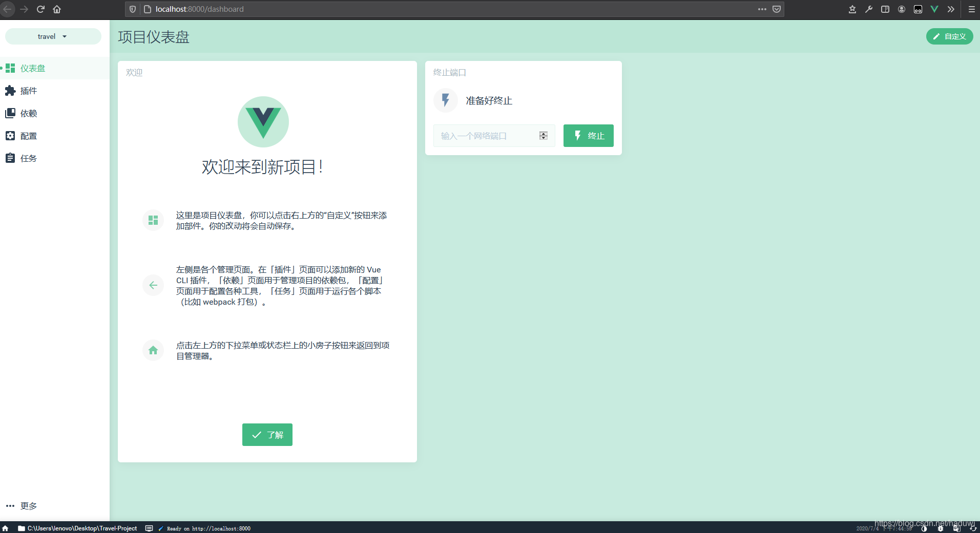Image resolution: width=980 pixels, height=533 pixels.
Task: Click the black mask extension icon
Action: (918, 9)
